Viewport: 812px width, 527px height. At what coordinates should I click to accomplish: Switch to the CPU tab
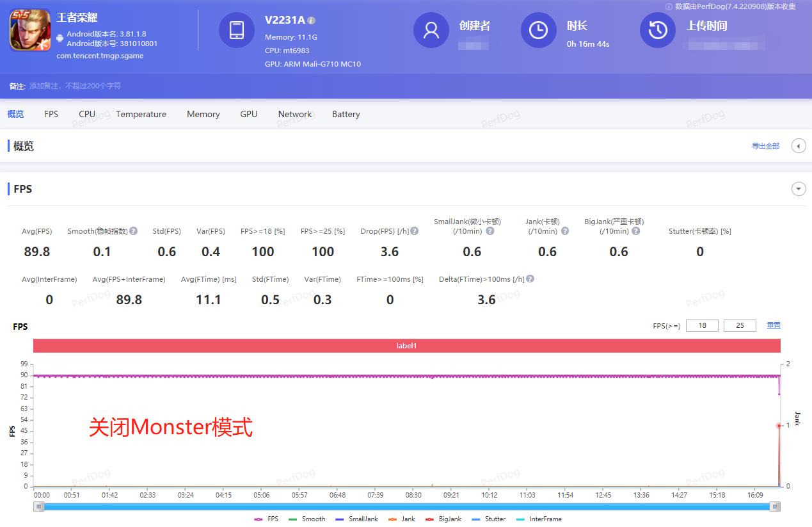tap(86, 114)
